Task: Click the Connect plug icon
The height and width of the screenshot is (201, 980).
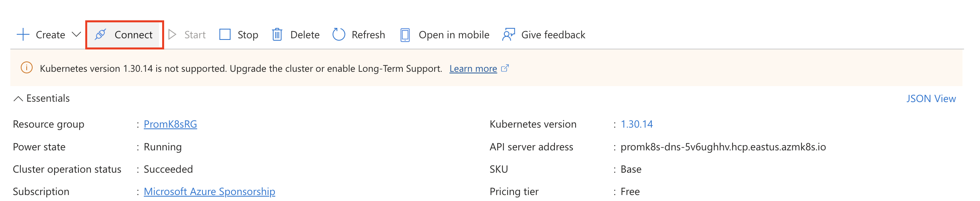Action: (100, 35)
